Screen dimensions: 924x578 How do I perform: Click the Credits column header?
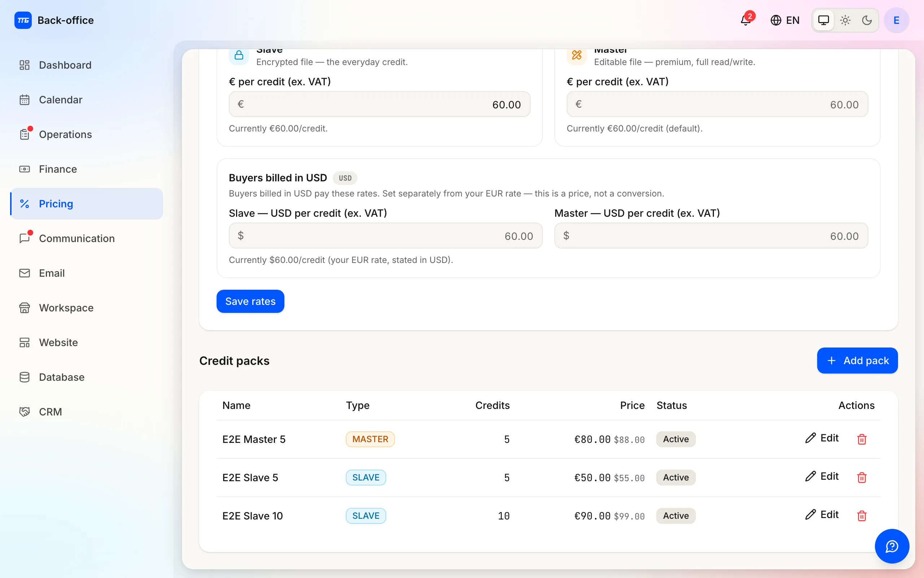pos(492,405)
